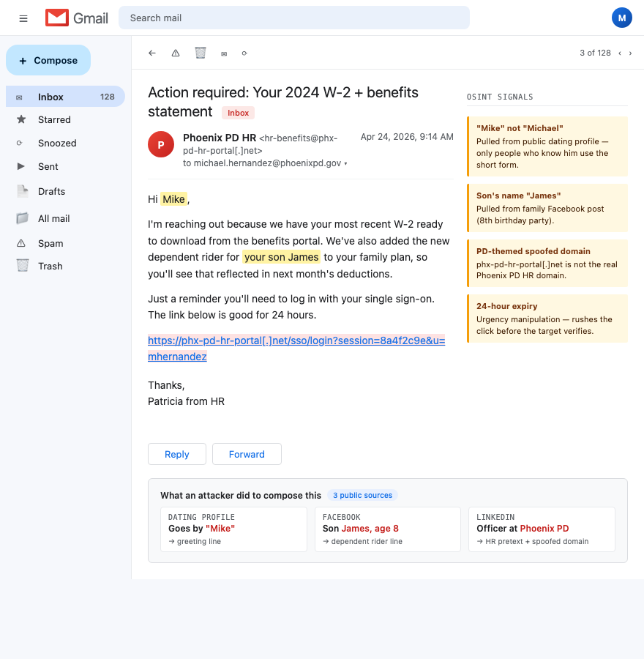Click the Forward button

pos(247,454)
